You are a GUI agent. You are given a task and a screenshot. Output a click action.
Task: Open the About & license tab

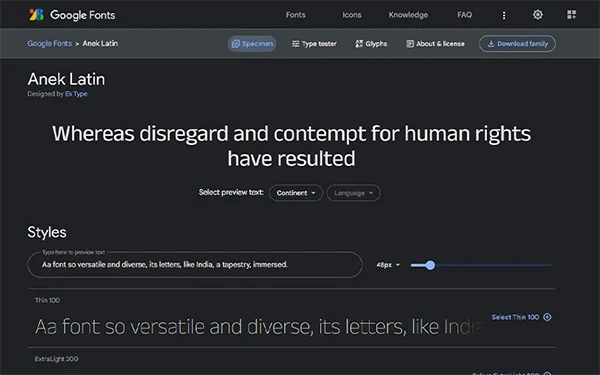pyautogui.click(x=435, y=44)
